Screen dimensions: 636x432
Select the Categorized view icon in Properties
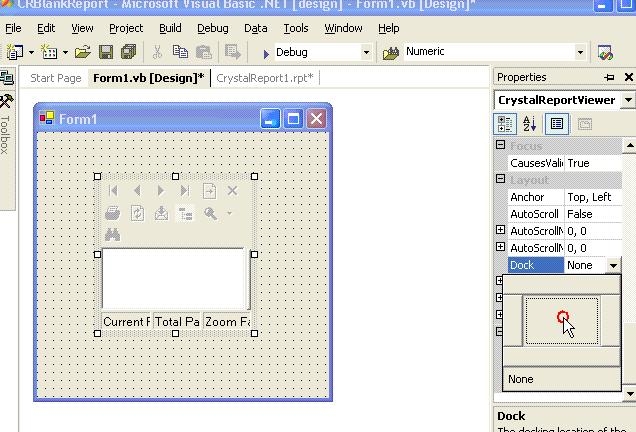click(506, 124)
